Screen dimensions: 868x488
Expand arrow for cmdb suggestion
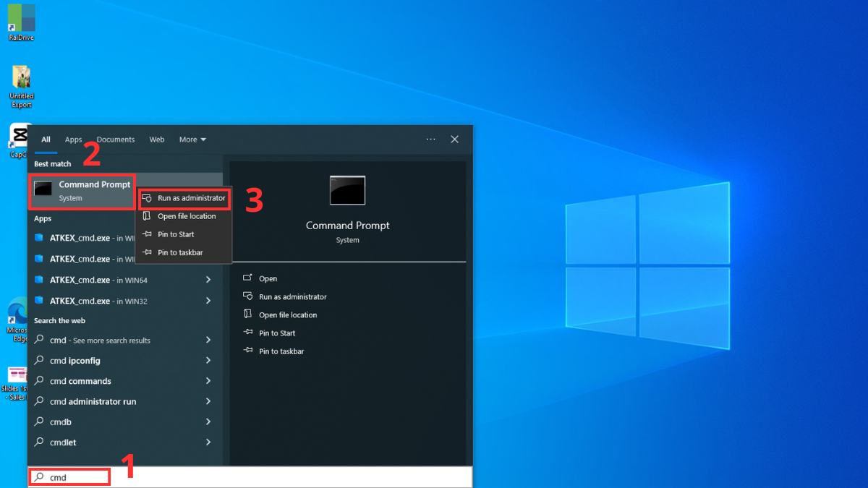[208, 421]
